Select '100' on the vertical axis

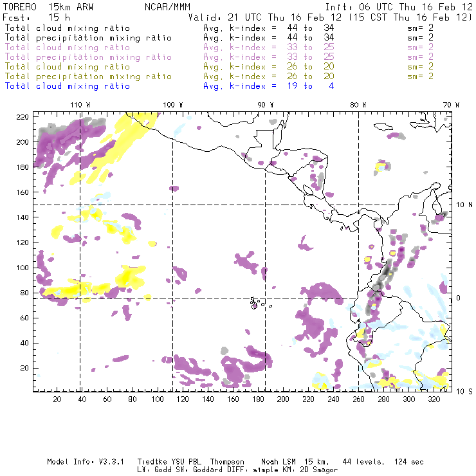coord(23,268)
